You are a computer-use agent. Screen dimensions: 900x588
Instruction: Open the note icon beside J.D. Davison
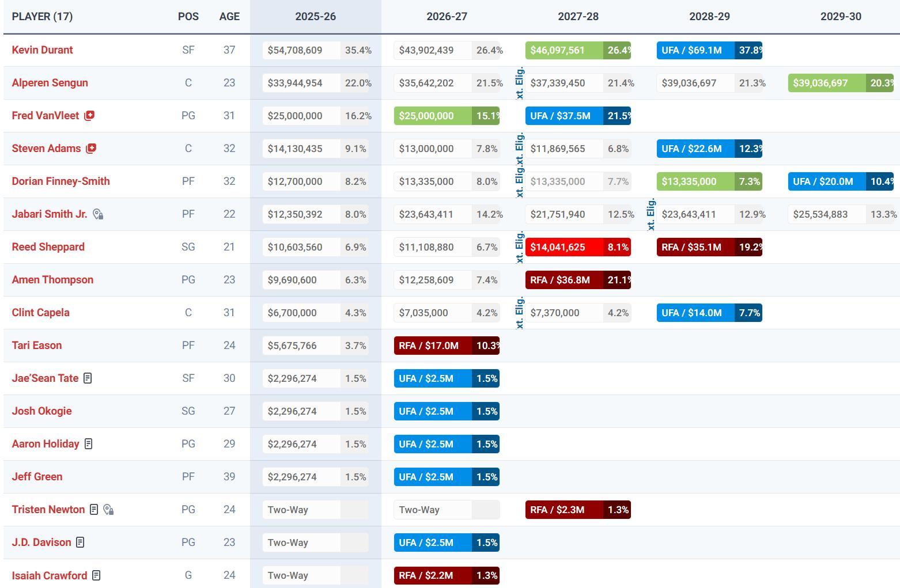tap(80, 543)
